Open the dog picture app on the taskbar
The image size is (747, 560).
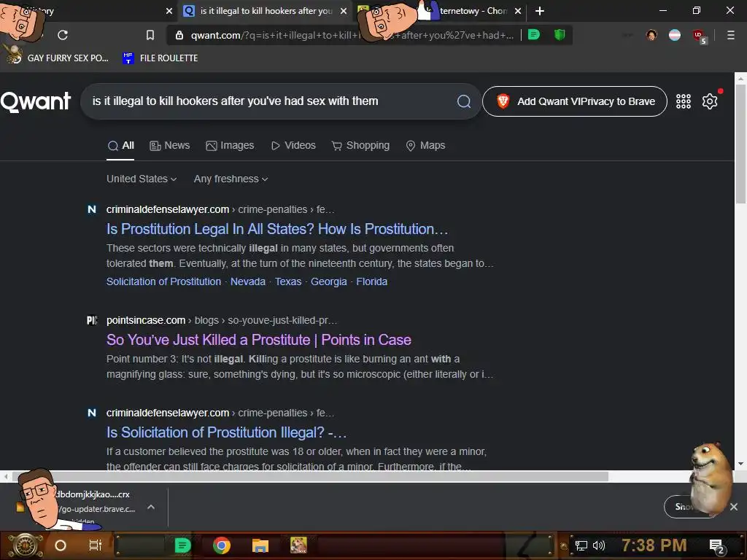coord(298,545)
